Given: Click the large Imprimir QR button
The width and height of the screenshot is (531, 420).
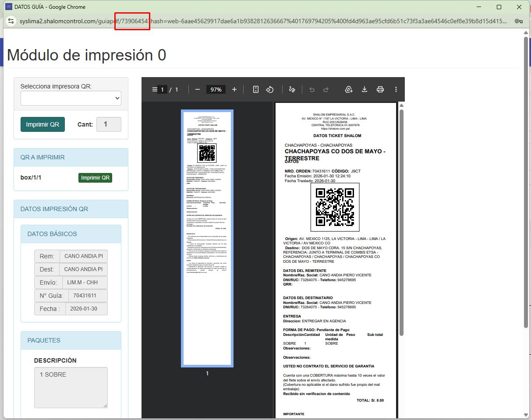Looking at the screenshot, I should pyautogui.click(x=42, y=124).
